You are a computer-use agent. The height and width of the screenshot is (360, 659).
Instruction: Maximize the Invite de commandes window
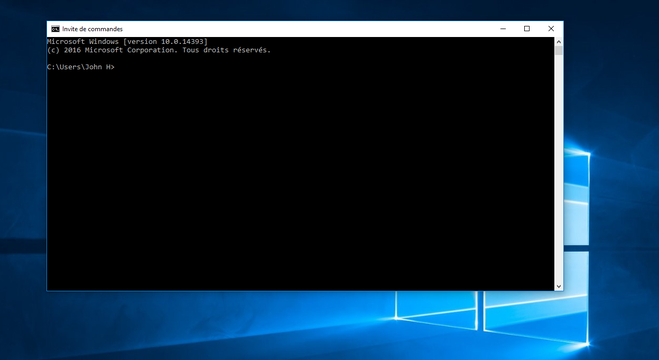pos(527,29)
